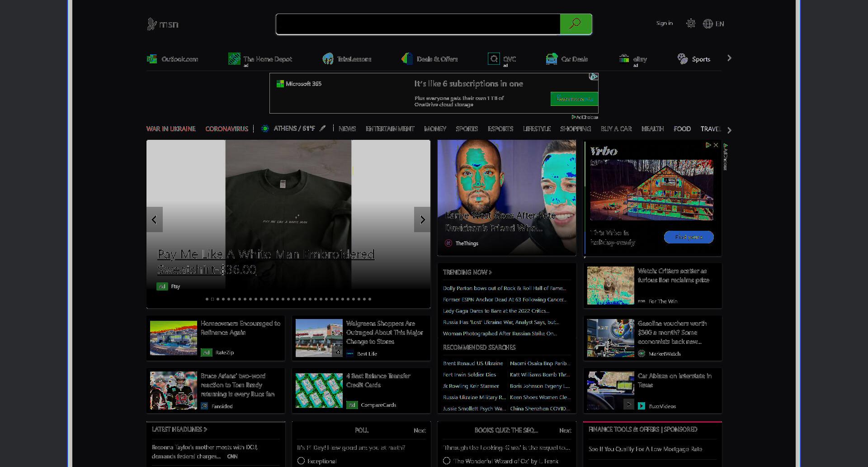Click the Fansided source icon

[x=204, y=406]
